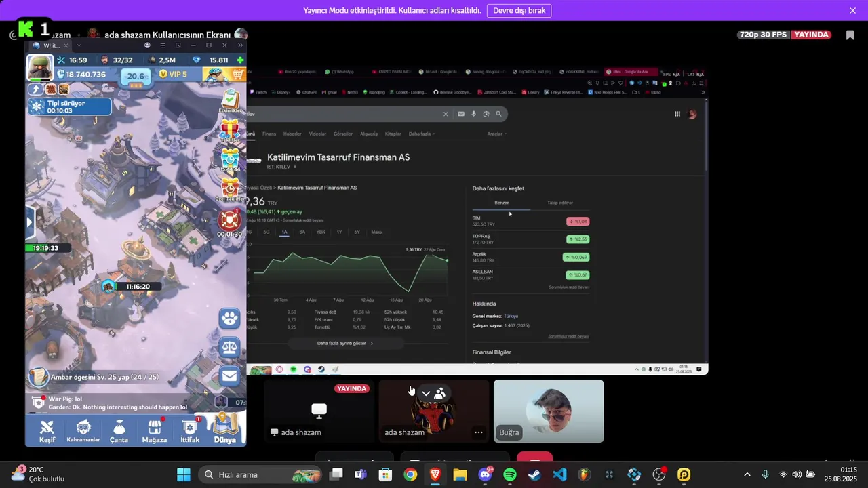Viewport: 868px width, 488px height.
Task: Select the 6A chart range
Action: (302, 232)
